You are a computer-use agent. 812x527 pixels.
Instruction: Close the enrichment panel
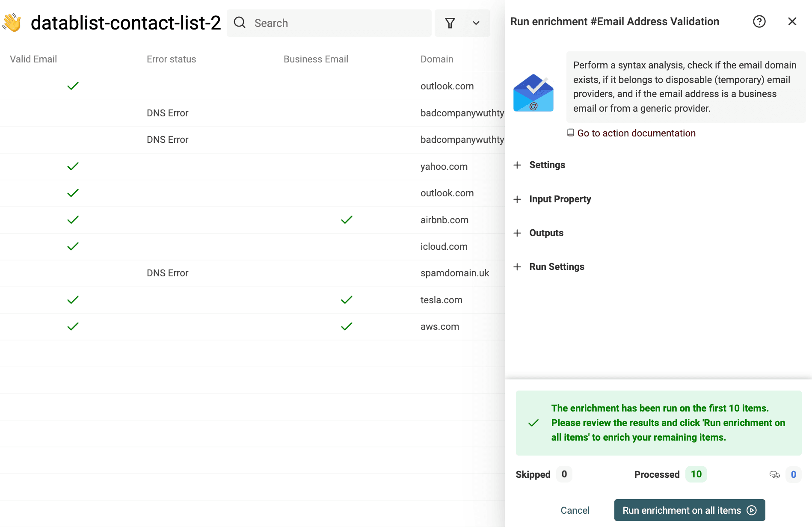coord(792,21)
